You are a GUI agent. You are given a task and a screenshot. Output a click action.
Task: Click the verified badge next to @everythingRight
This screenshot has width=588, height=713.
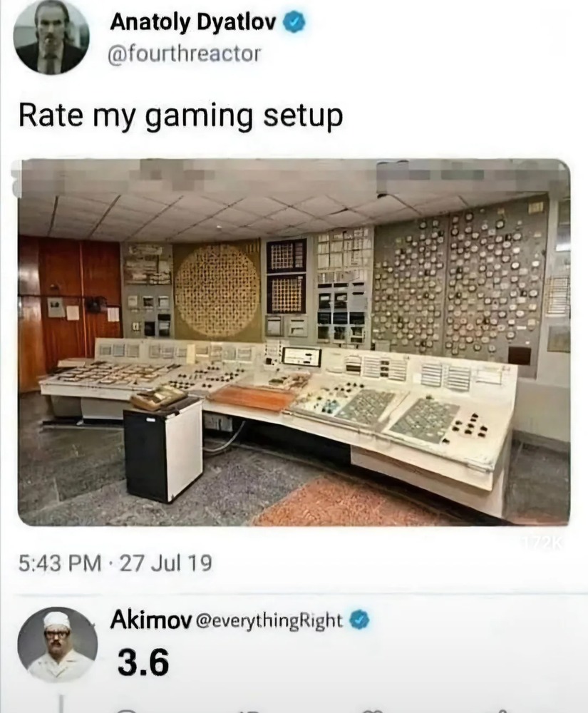pos(359,620)
